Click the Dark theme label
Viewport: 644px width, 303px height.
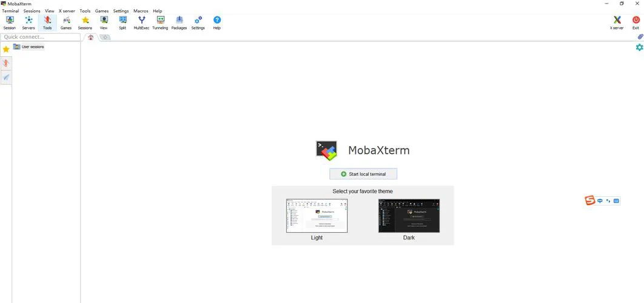[409, 238]
